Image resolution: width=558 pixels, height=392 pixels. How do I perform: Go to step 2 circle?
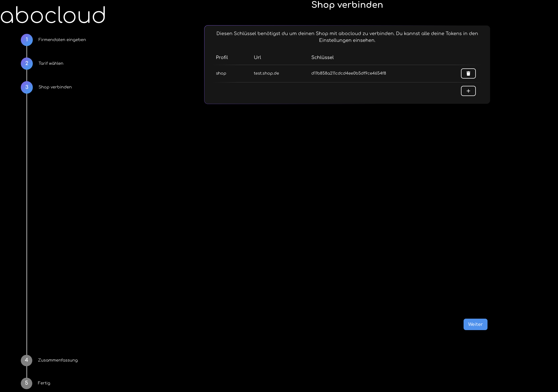coord(27,63)
